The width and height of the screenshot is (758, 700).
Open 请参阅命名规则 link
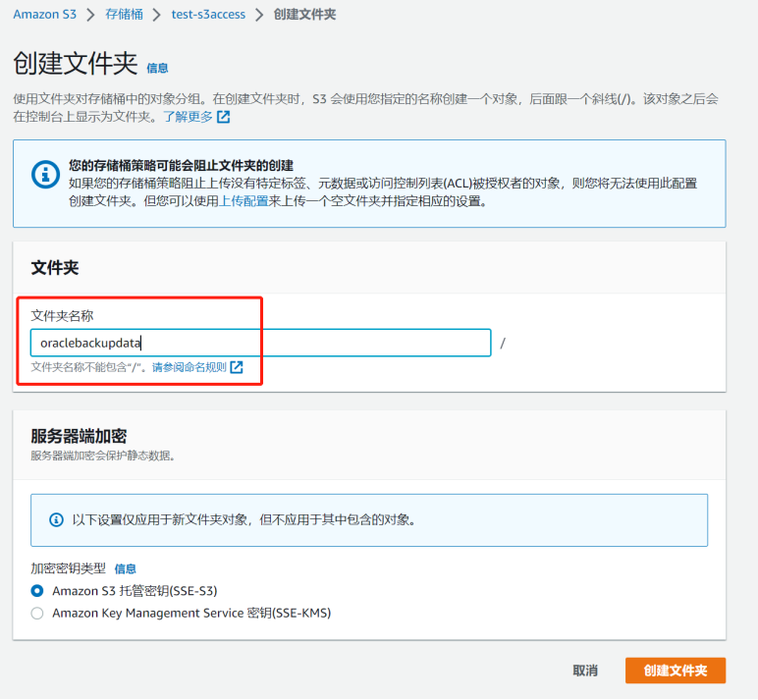click(189, 367)
